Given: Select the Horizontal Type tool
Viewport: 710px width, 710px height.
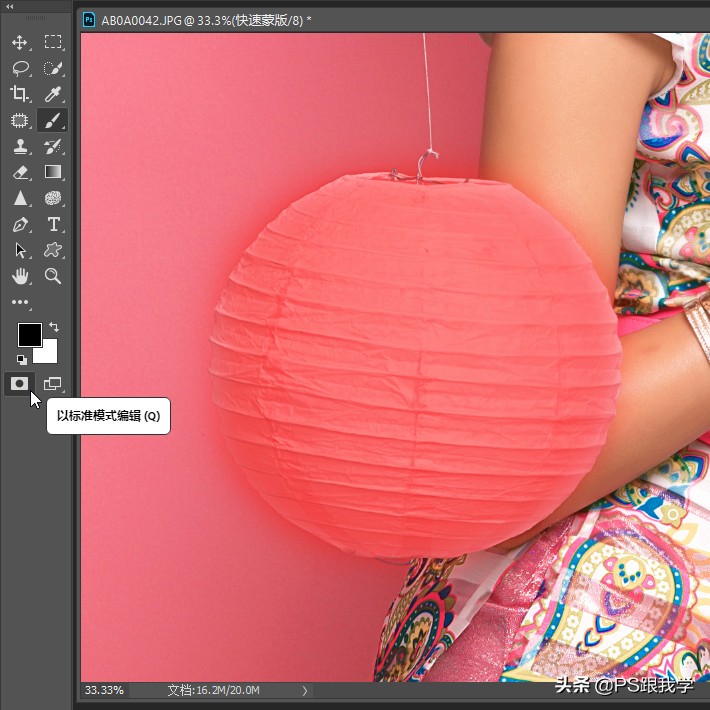Looking at the screenshot, I should [x=53, y=224].
